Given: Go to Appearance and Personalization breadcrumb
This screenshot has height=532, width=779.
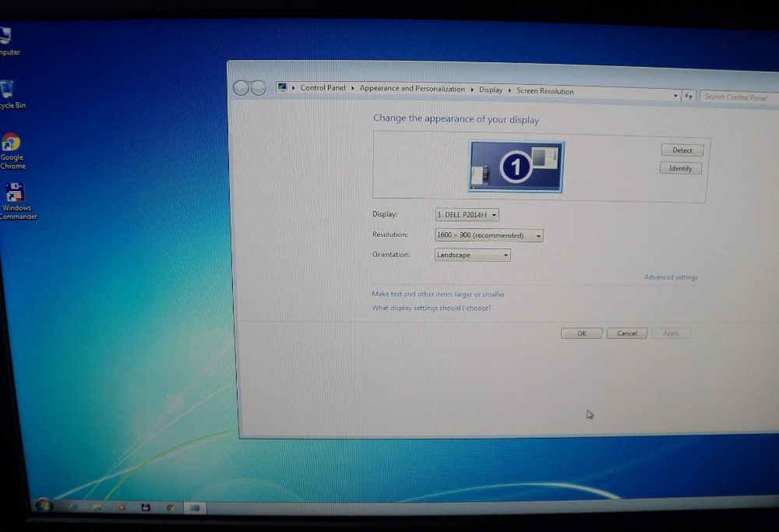Looking at the screenshot, I should click(x=412, y=89).
